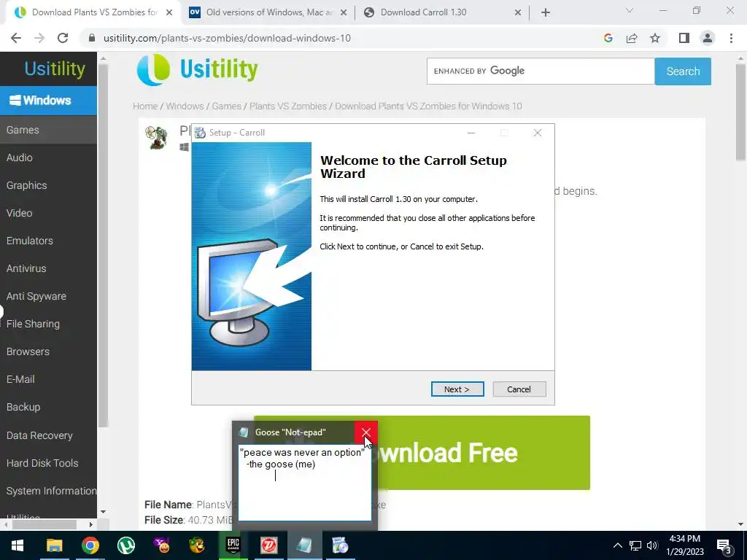The width and height of the screenshot is (747, 560).
Task: Open File Explorer from taskbar
Action: [54, 545]
